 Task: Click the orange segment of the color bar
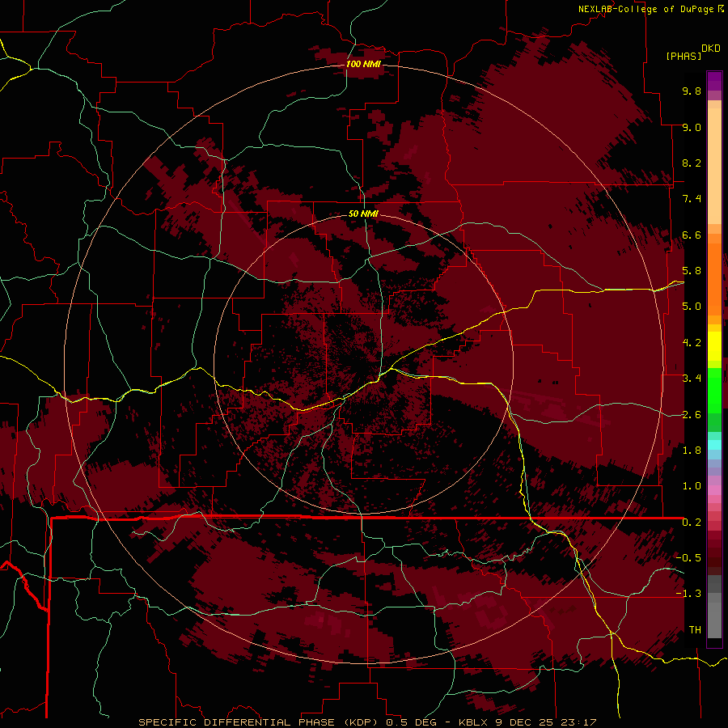714,278
